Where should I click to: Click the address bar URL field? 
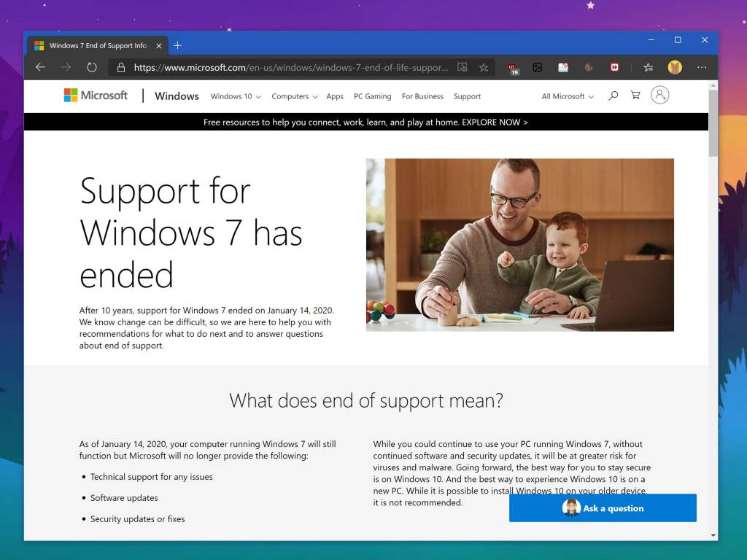290,67
